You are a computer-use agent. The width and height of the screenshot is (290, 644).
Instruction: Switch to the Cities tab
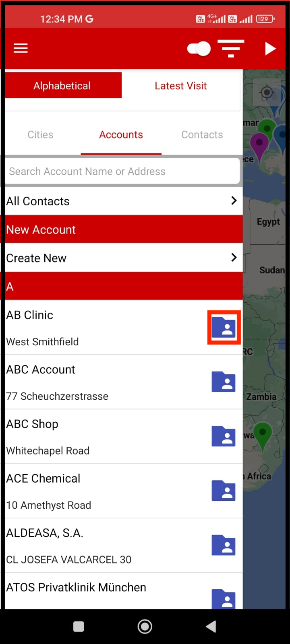tap(40, 134)
